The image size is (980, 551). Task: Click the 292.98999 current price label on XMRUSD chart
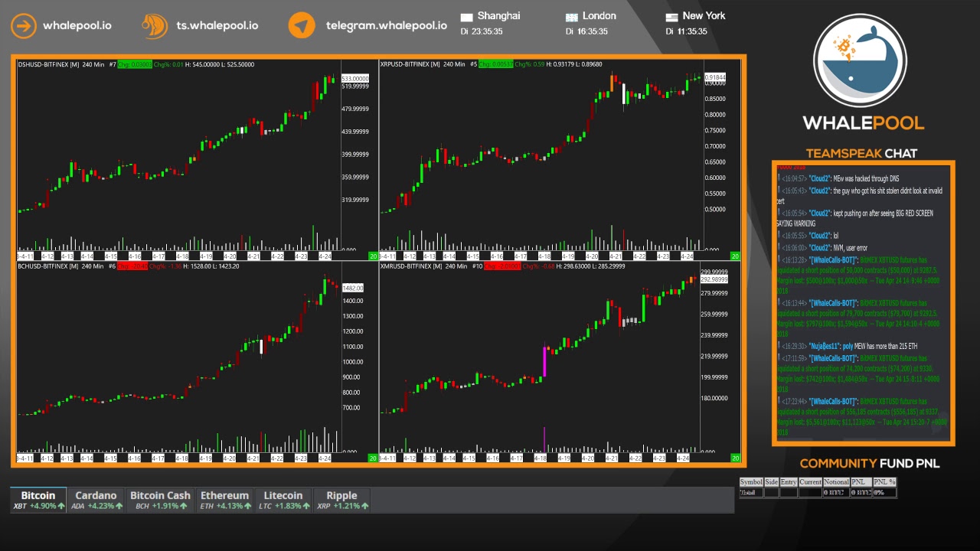point(714,280)
